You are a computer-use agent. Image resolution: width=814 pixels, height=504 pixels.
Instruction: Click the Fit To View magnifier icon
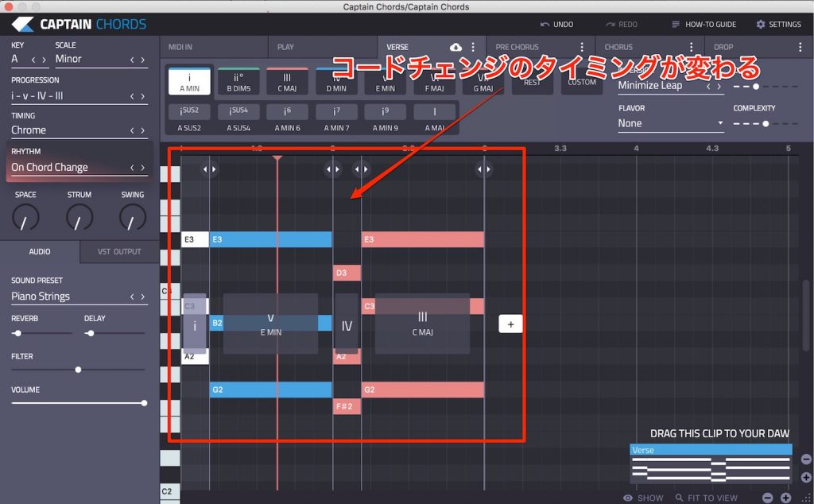pos(680,498)
